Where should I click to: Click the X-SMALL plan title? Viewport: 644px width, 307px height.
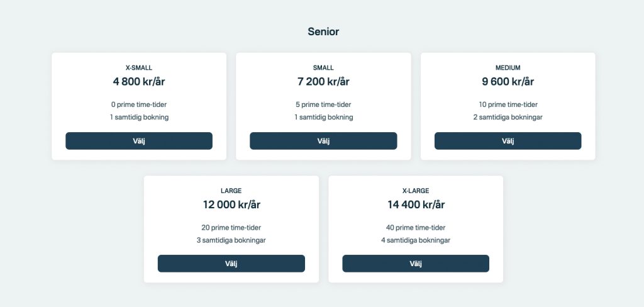(138, 68)
